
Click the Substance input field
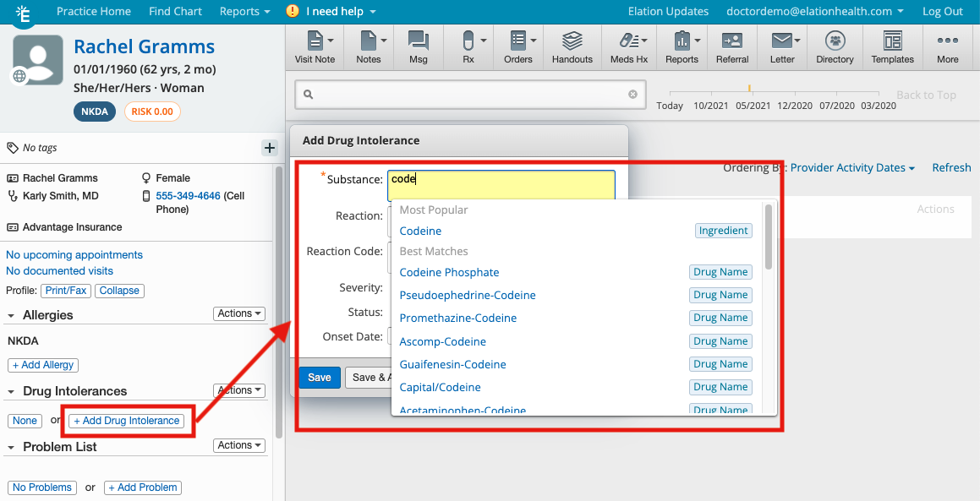(x=501, y=180)
